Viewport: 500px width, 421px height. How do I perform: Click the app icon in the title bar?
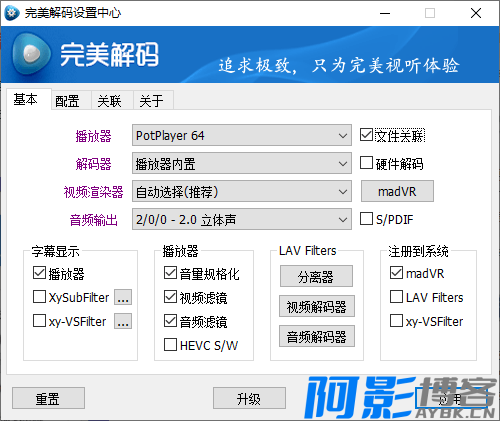click(12, 13)
